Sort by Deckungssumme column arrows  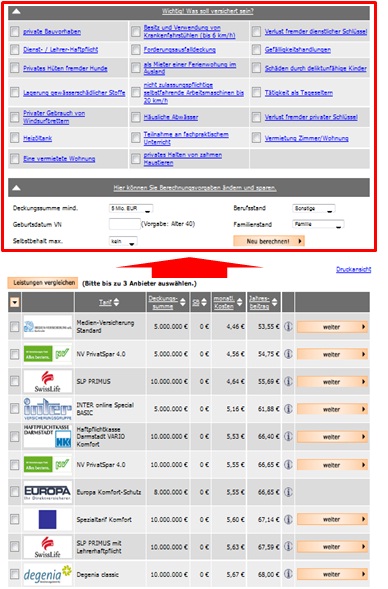183,302
